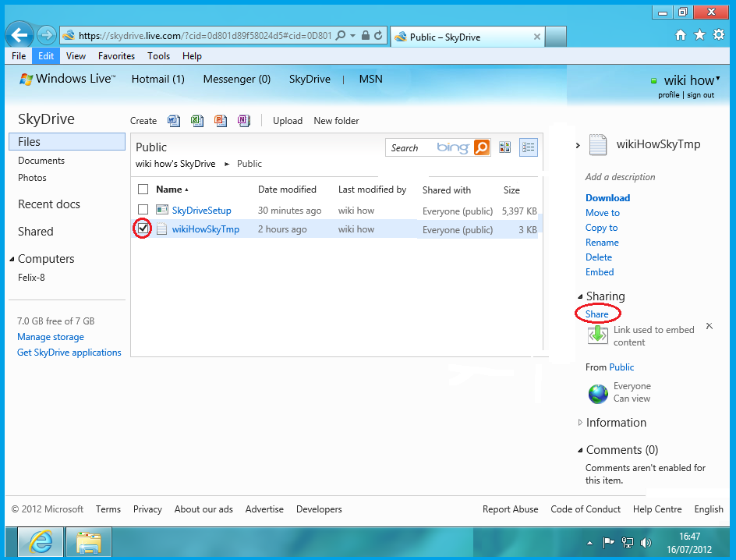The width and height of the screenshot is (736, 560).
Task: Click the Everyone globe icon
Action: point(598,393)
